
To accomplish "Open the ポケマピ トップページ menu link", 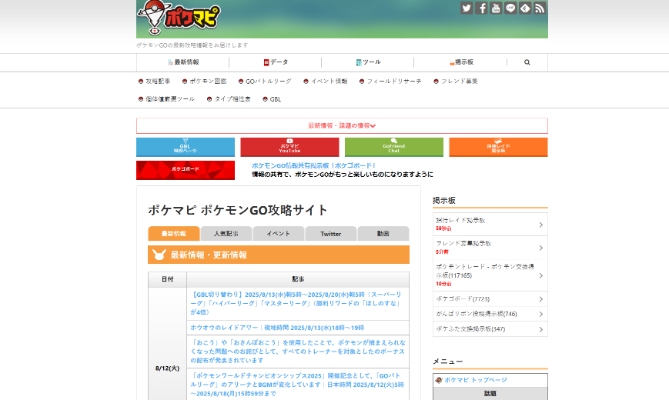I will (476, 380).
